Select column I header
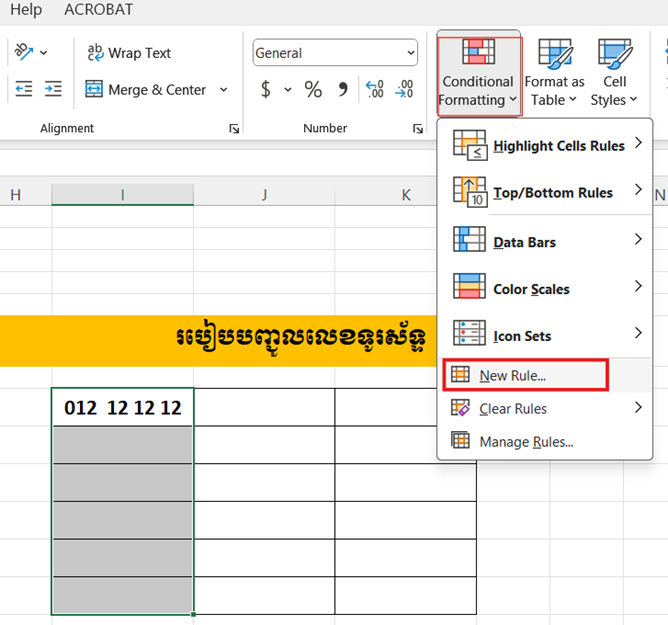 tap(123, 195)
